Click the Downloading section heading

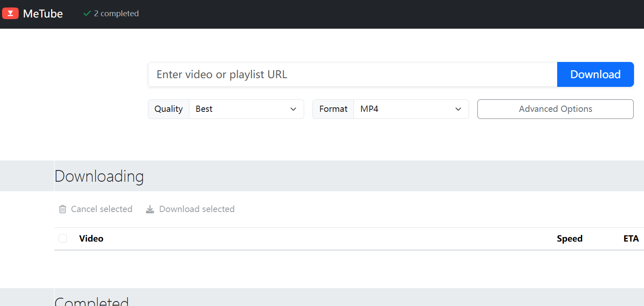click(x=99, y=176)
